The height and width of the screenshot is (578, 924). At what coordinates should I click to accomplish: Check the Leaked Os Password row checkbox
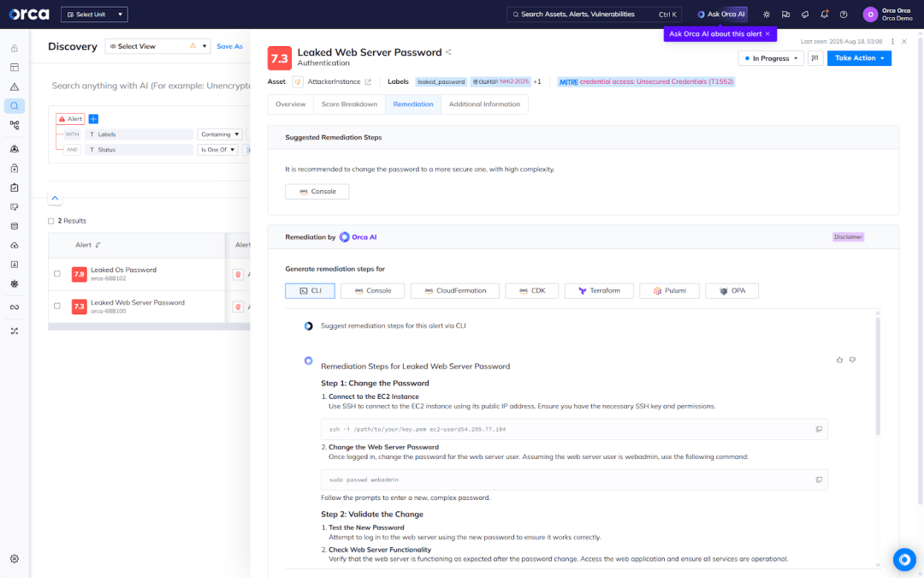57,274
